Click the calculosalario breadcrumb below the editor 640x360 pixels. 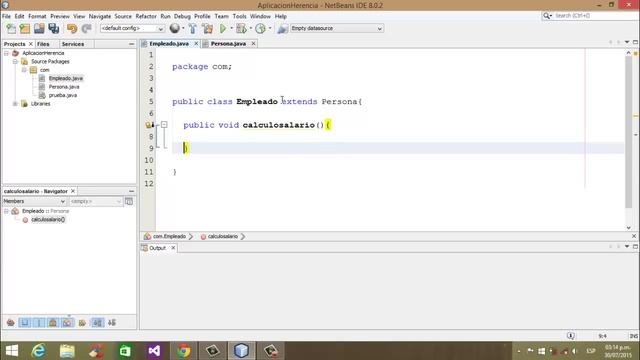[x=219, y=236]
